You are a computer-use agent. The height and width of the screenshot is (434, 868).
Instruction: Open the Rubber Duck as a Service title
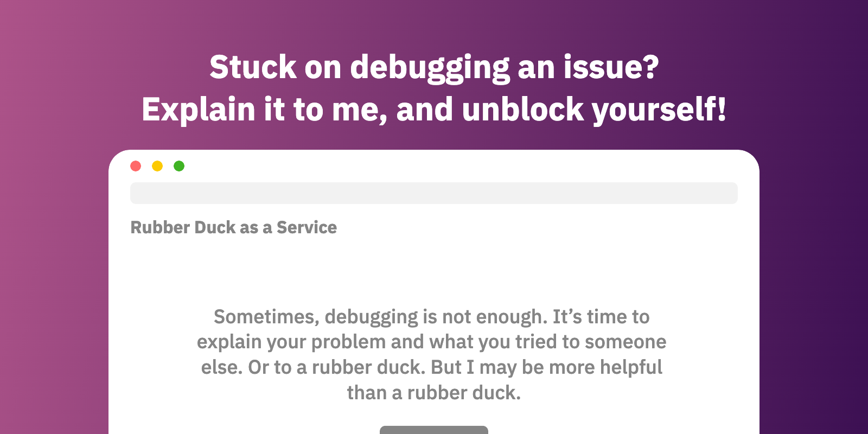[x=233, y=227]
